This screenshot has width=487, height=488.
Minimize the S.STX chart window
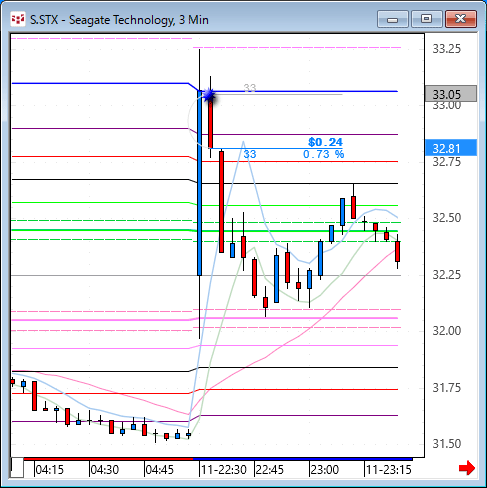[393, 19]
